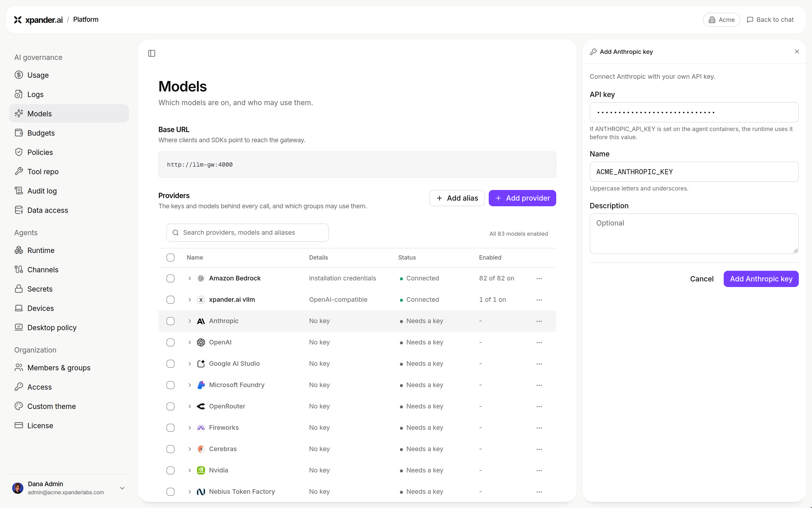Expand the OpenRouter provider row
Image resolution: width=812 pixels, height=508 pixels.
190,407
